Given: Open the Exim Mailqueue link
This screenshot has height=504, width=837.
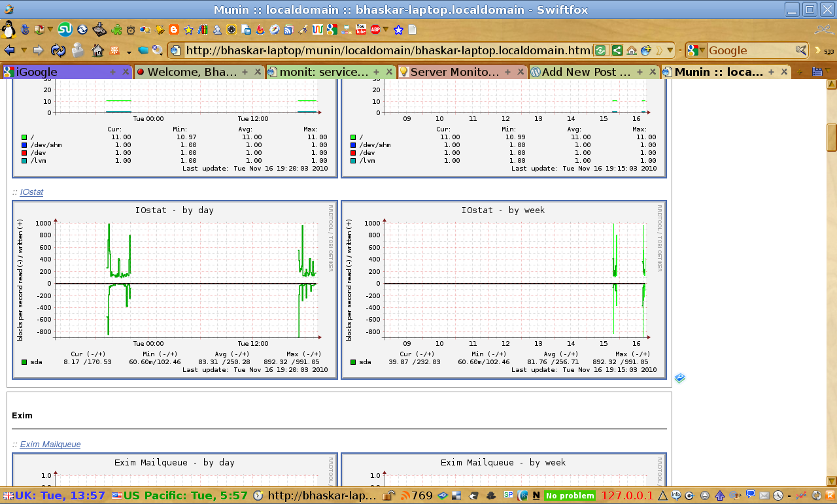Looking at the screenshot, I should [x=50, y=444].
